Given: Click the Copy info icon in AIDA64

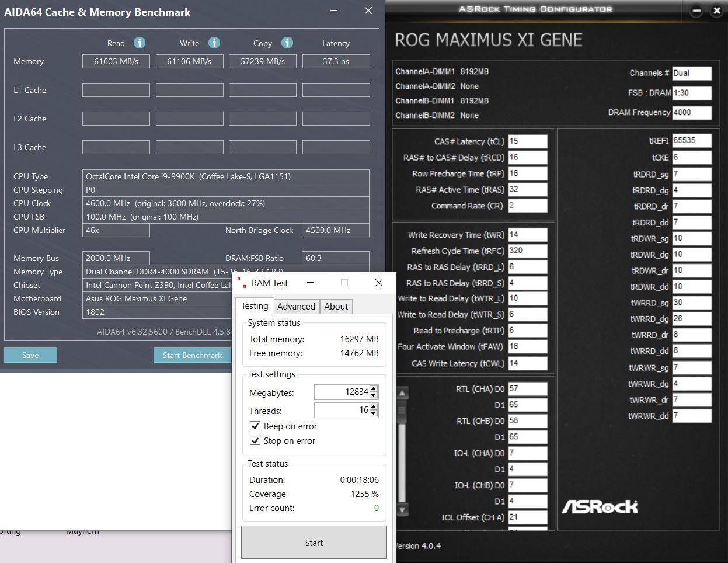Looking at the screenshot, I should coord(287,43).
